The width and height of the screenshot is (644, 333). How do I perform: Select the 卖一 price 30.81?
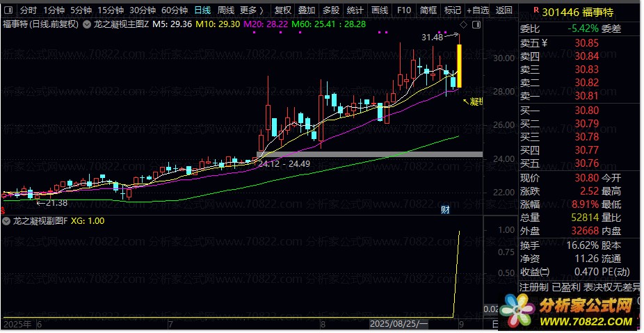pyautogui.click(x=586, y=97)
